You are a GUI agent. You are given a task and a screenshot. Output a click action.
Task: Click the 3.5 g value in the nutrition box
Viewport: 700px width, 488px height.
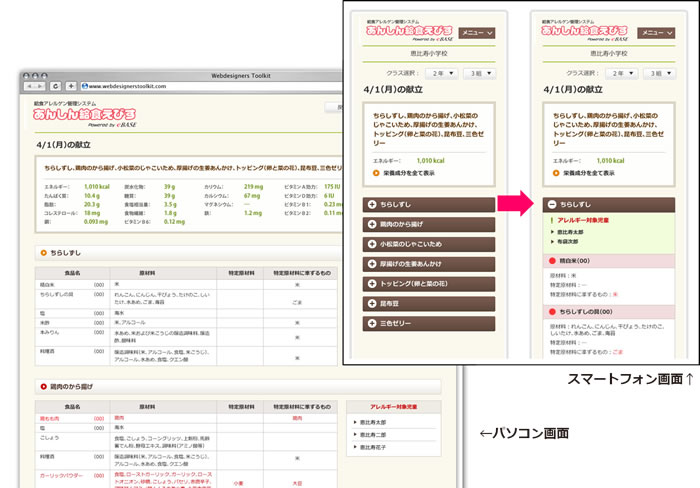pyautogui.click(x=170, y=204)
